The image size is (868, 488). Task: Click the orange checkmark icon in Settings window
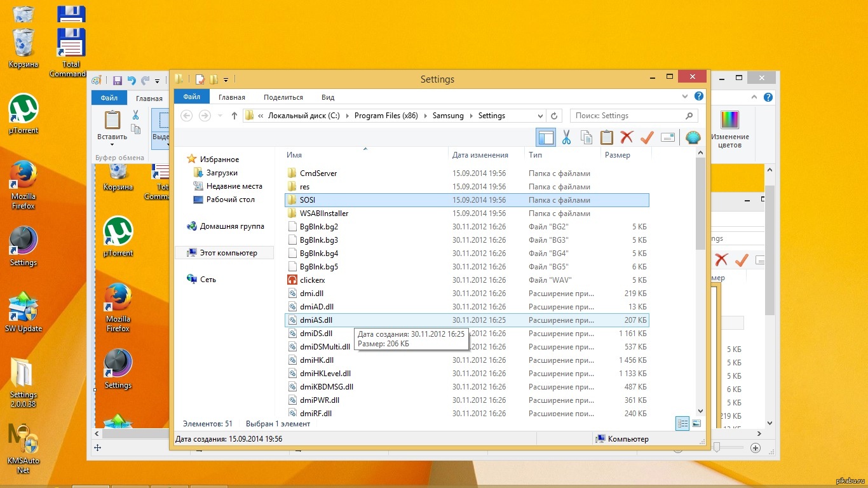647,137
